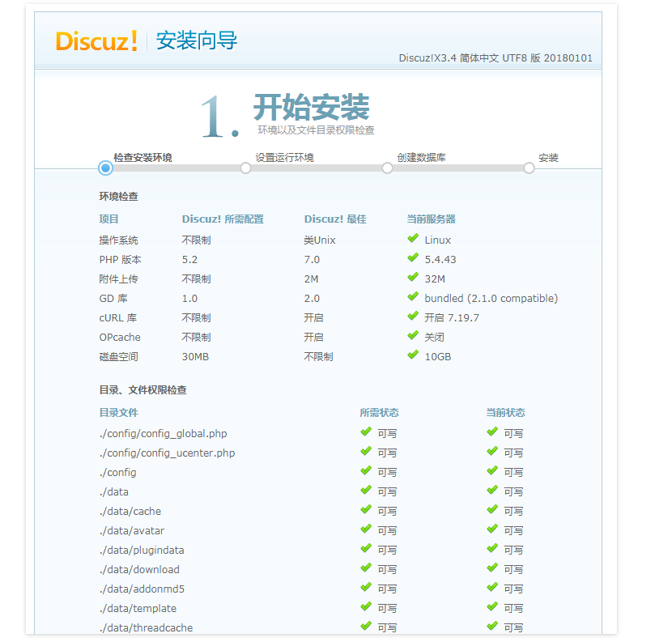Click current-status checkmark for ./data/cache
This screenshot has width=672, height=642.
point(492,510)
